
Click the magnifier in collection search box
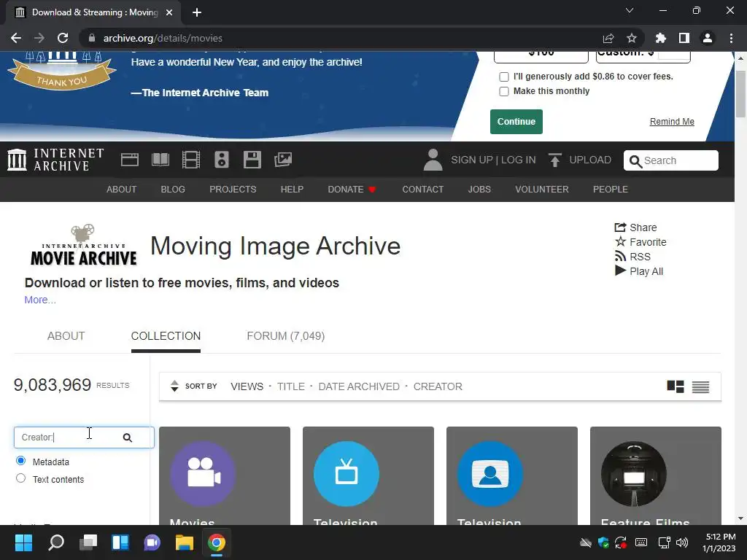click(x=127, y=437)
